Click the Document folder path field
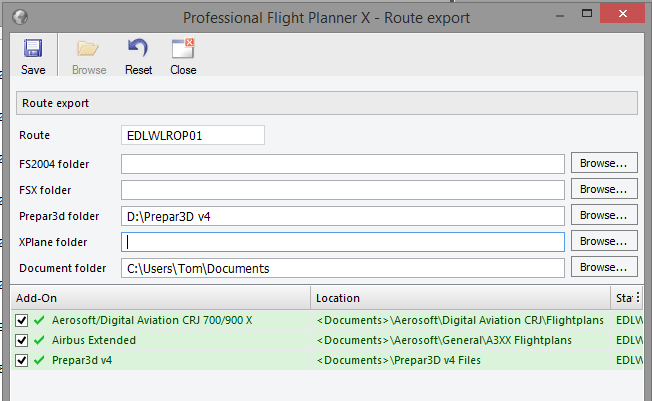The image size is (652, 401). click(x=343, y=268)
